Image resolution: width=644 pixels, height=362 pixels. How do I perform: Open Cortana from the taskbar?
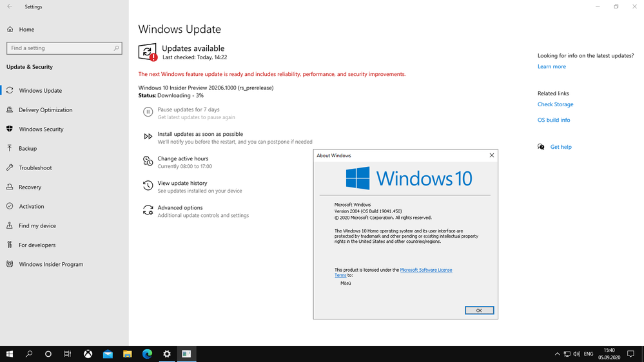[48, 354]
